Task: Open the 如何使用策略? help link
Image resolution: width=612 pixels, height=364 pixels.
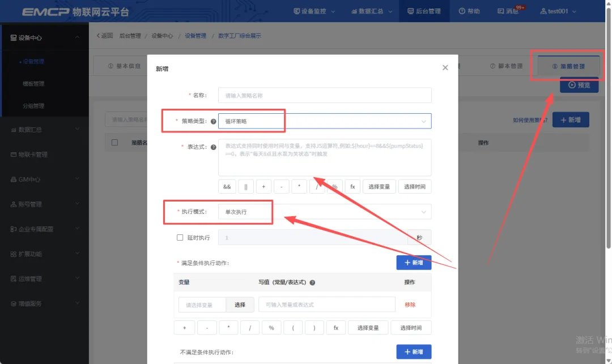Action: [x=530, y=120]
